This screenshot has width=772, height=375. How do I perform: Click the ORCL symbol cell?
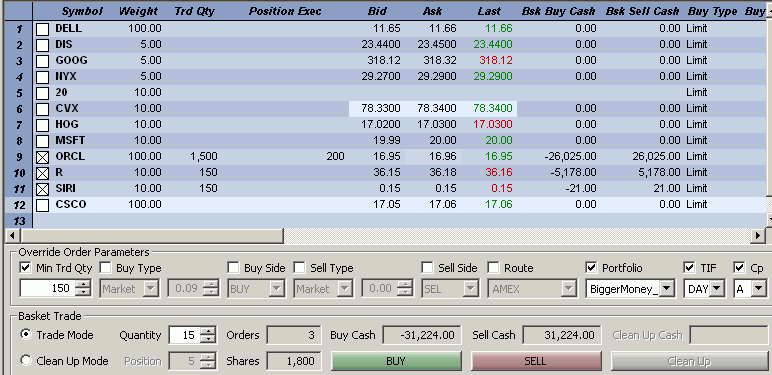(70, 156)
